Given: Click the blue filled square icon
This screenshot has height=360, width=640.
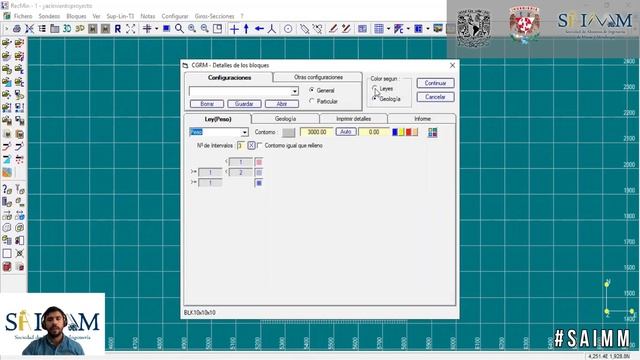Looking at the screenshot, I should [166, 29].
